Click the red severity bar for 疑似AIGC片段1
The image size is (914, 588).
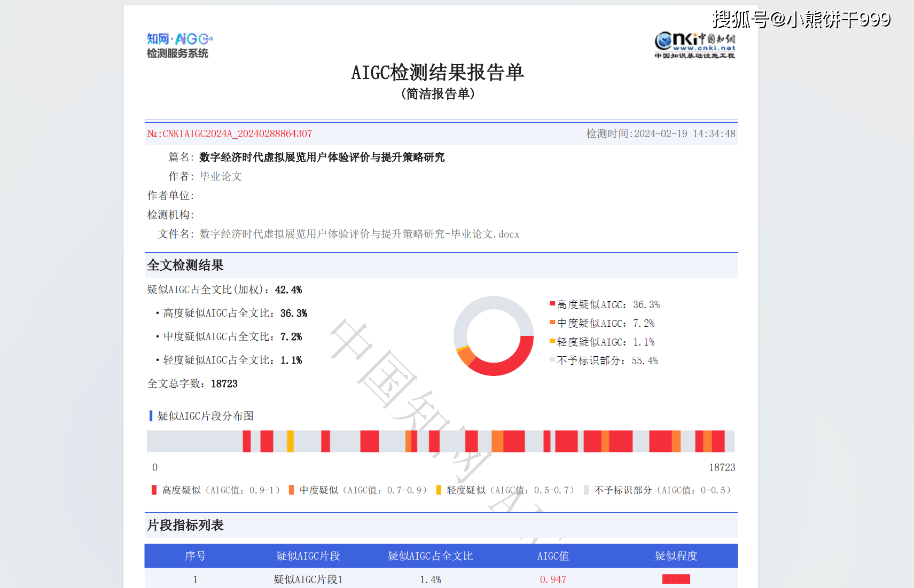pos(675,579)
